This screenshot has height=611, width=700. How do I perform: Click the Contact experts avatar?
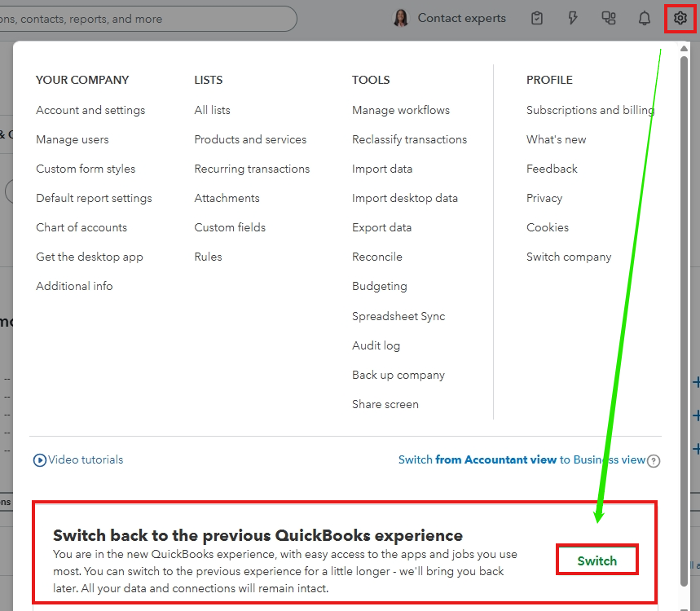401,18
